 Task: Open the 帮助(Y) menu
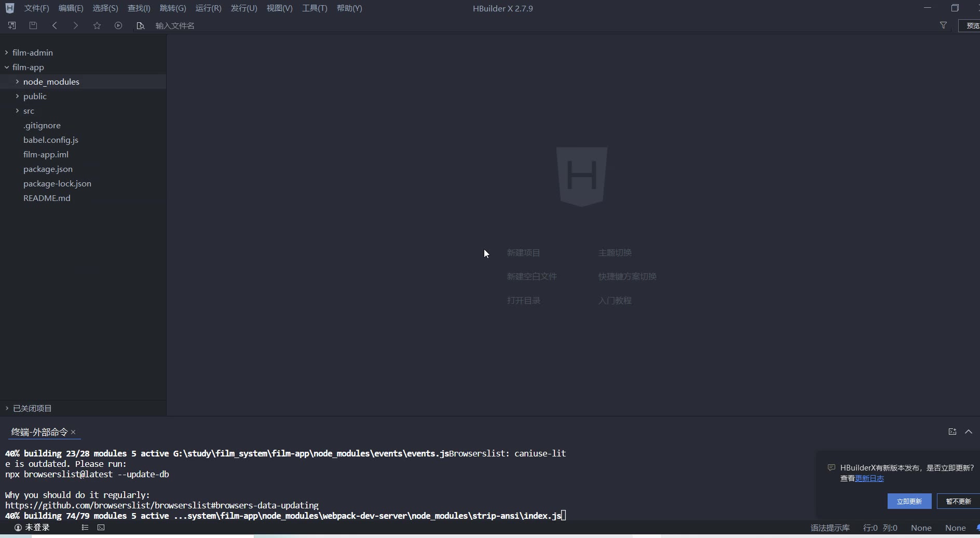(x=349, y=8)
